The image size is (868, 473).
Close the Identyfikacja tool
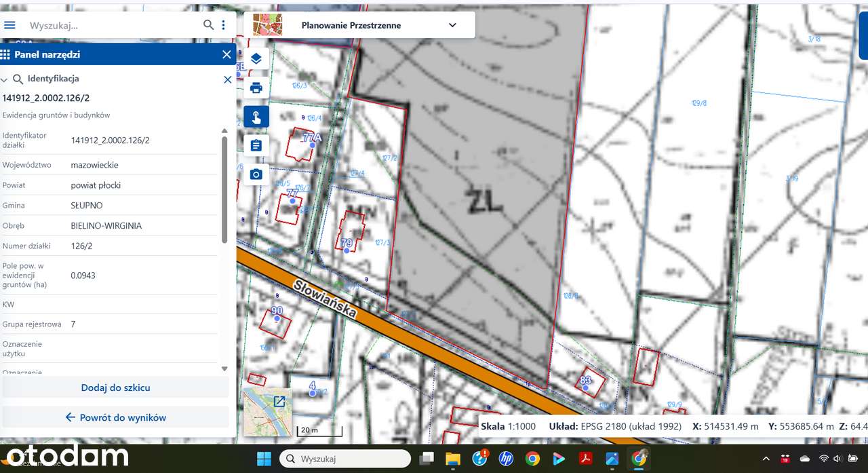tap(228, 79)
